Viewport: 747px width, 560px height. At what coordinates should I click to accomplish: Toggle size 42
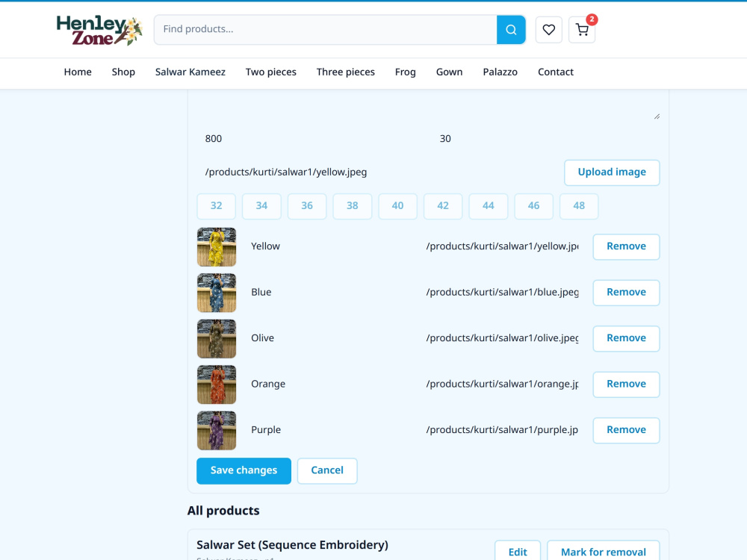click(x=442, y=206)
